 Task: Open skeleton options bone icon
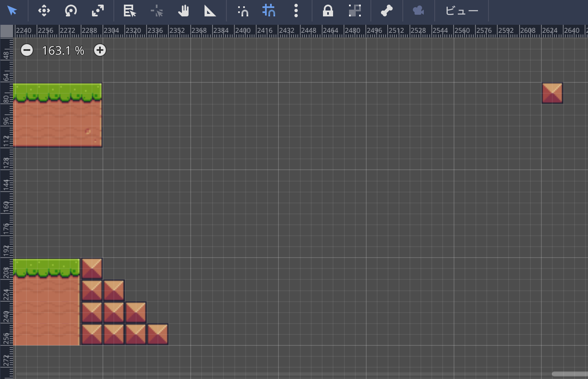(387, 11)
